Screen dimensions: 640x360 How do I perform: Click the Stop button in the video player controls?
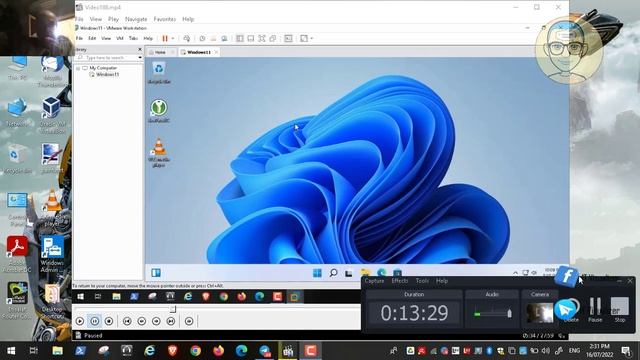click(x=109, y=322)
